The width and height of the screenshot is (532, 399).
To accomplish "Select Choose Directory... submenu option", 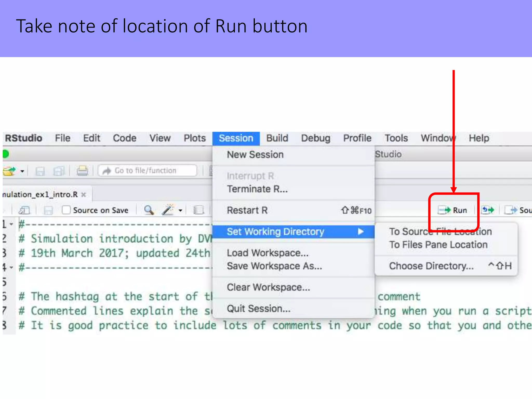I will click(446, 266).
